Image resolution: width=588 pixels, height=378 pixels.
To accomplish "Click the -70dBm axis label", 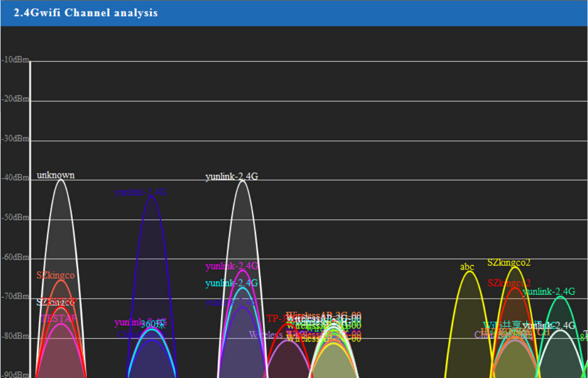I will coord(15,296).
